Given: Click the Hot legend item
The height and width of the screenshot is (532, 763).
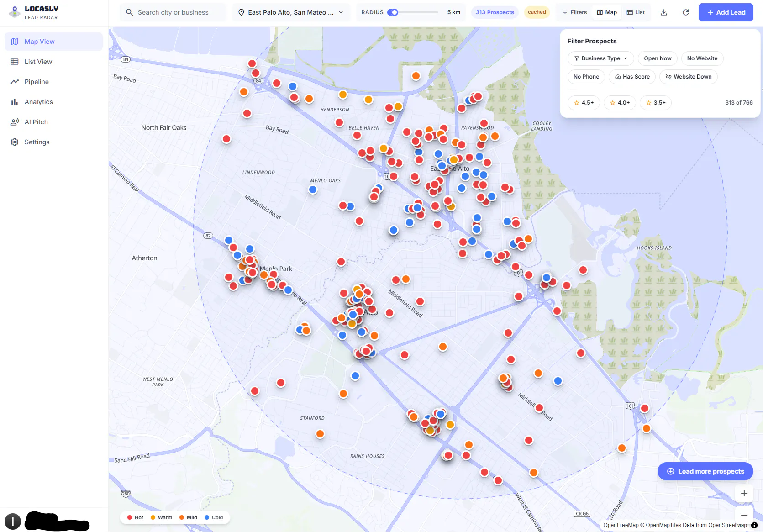Looking at the screenshot, I should click(135, 517).
